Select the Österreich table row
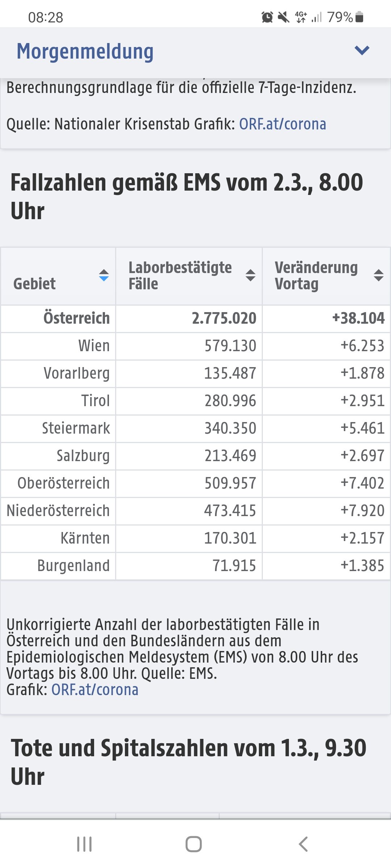 tap(195, 319)
